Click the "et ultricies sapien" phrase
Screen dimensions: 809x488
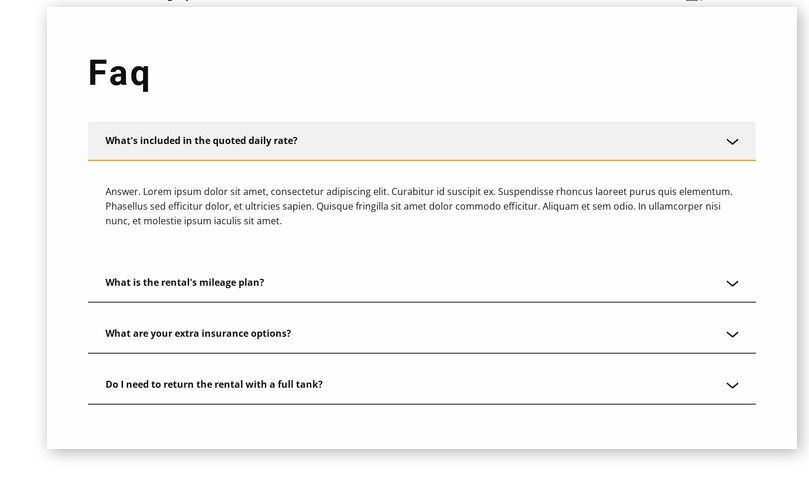(272, 207)
